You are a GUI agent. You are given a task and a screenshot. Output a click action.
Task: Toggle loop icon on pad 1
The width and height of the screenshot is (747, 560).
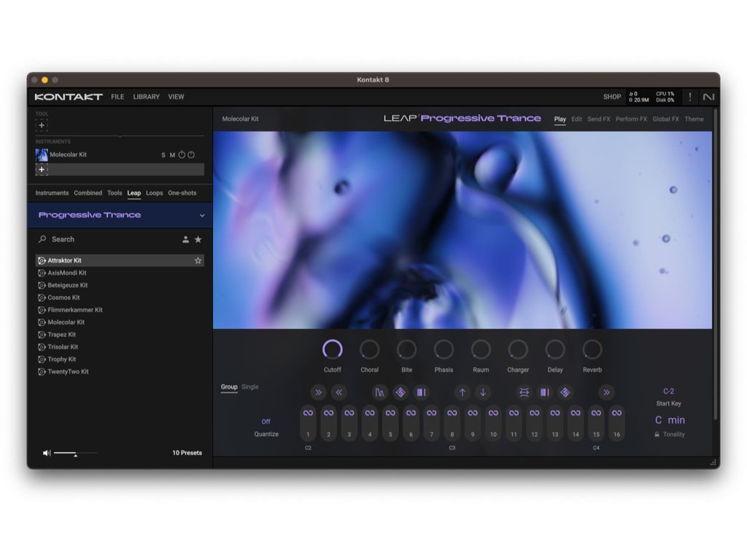pos(308,413)
